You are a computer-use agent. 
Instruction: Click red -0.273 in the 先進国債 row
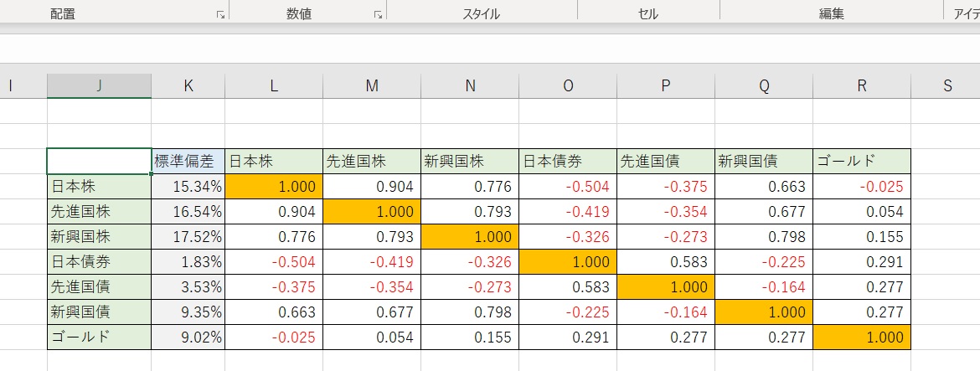tap(470, 286)
